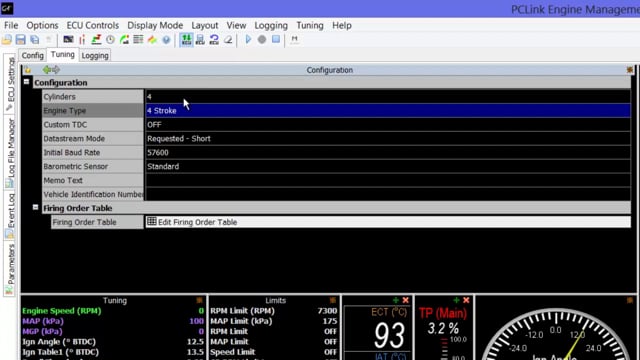Image resolution: width=640 pixels, height=360 pixels.
Task: Start log playback with play triangle
Action: coord(248,40)
